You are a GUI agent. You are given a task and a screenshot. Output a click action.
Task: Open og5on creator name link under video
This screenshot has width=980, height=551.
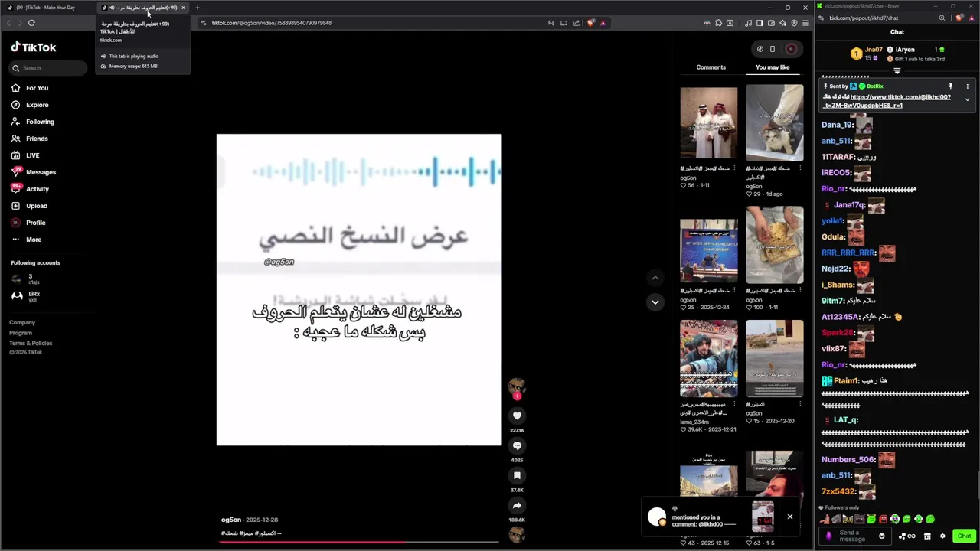tap(231, 520)
